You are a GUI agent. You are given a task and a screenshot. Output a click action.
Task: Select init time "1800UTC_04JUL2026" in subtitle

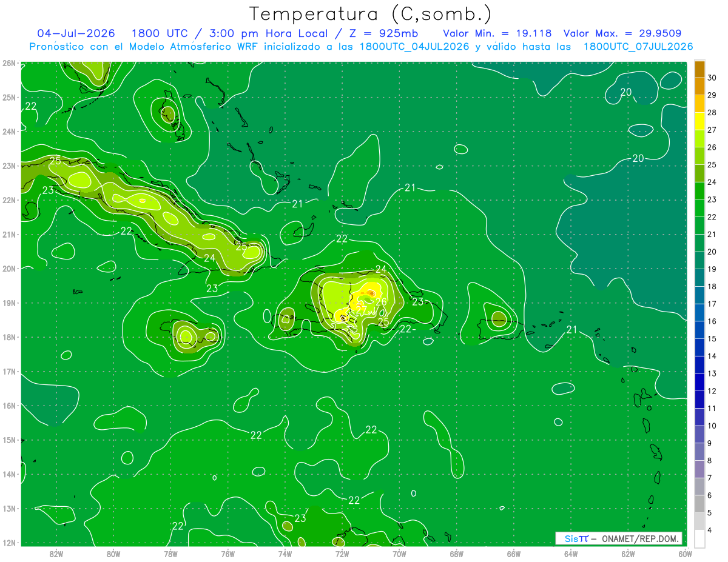413,47
